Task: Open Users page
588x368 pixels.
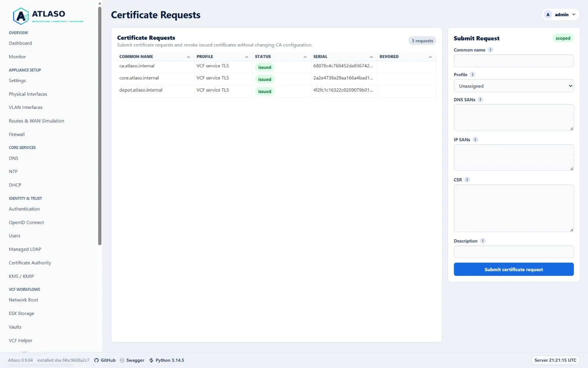Action: (x=15, y=236)
